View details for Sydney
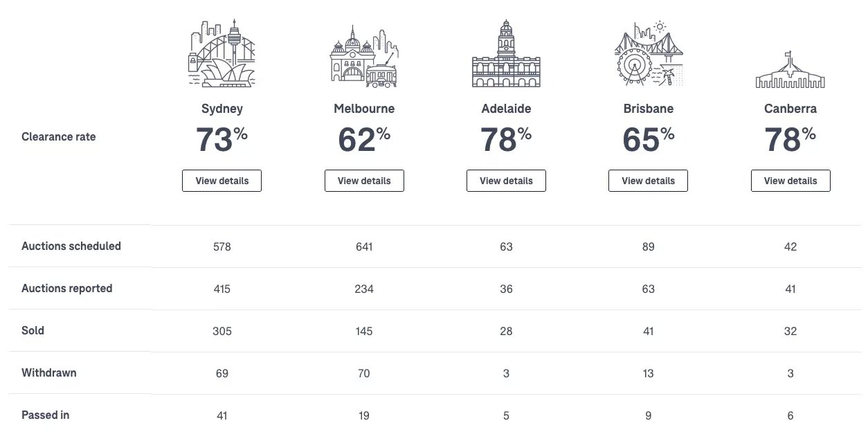Image resolution: width=868 pixels, height=441 pixels. coord(221,181)
